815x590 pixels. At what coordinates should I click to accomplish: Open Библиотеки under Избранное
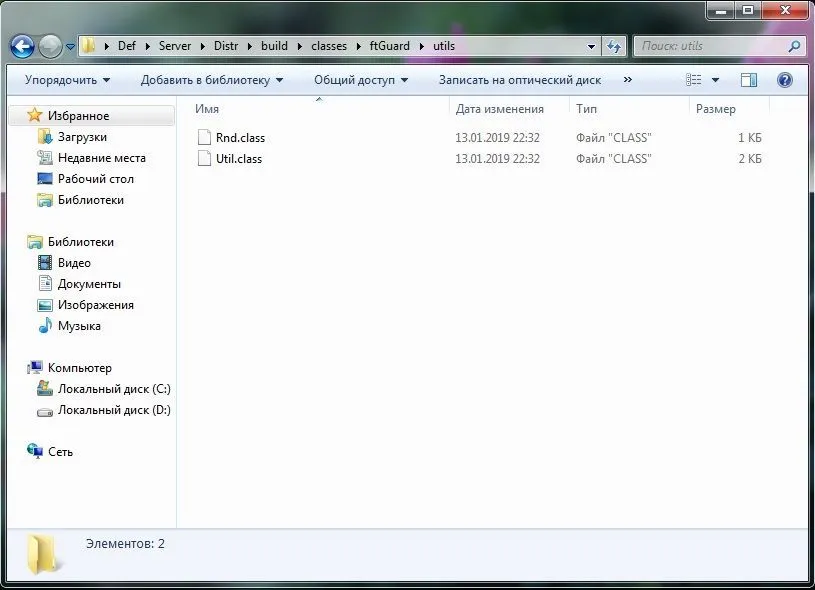[x=90, y=200]
